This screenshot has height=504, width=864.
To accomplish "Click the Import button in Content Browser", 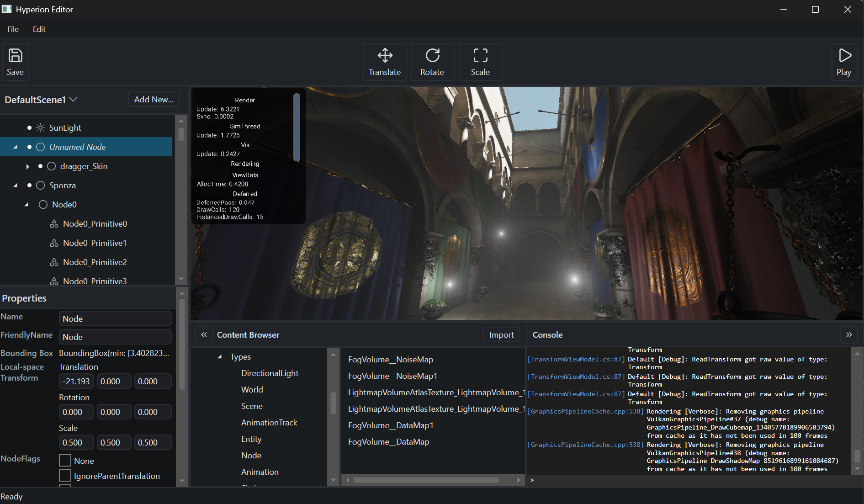I will pos(502,335).
